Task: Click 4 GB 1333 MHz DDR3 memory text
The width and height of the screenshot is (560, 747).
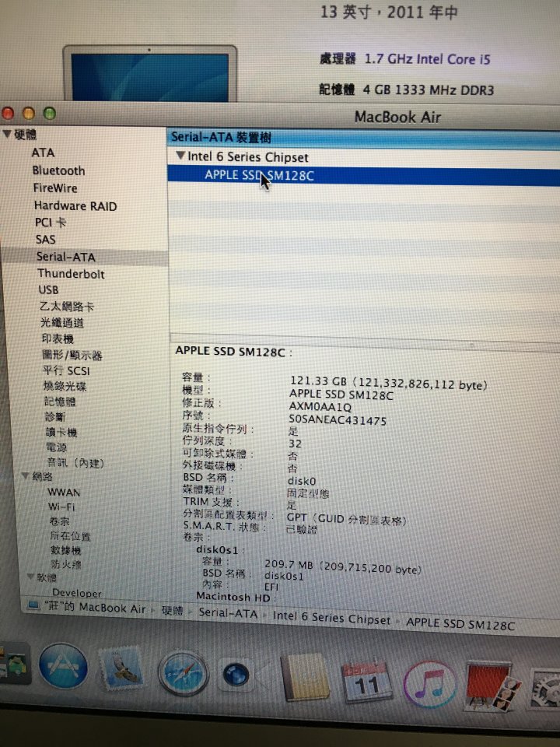Action: pyautogui.click(x=428, y=89)
